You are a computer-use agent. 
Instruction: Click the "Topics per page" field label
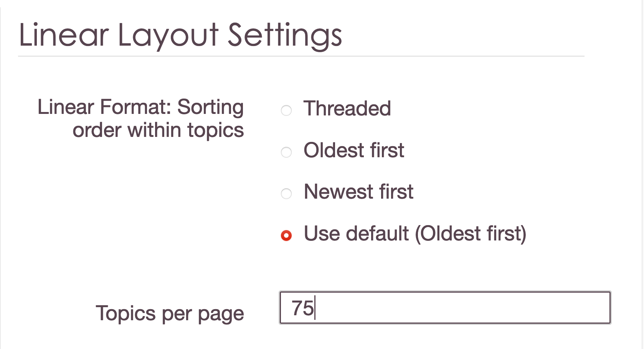tap(170, 313)
